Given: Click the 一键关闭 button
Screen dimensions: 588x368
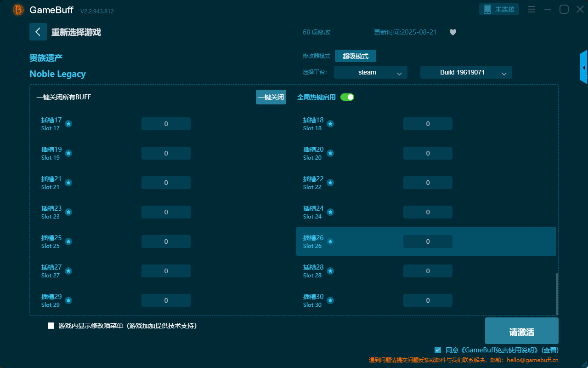Looking at the screenshot, I should click(271, 97).
